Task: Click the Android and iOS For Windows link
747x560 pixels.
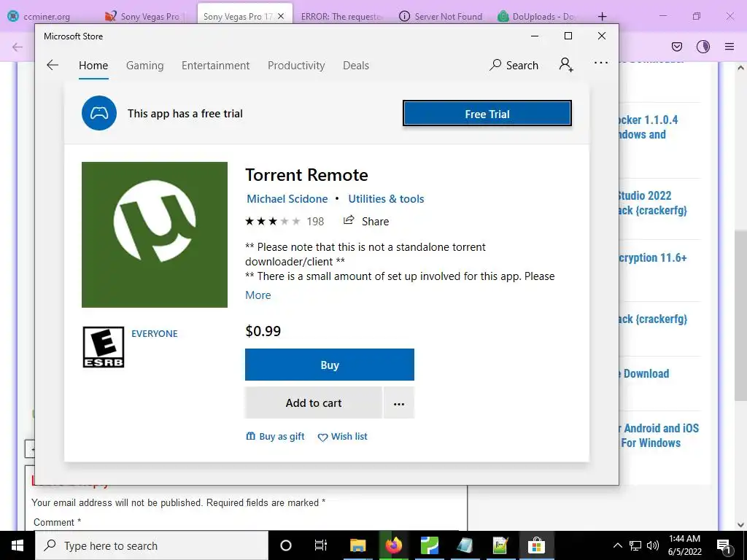Action: pos(659,435)
